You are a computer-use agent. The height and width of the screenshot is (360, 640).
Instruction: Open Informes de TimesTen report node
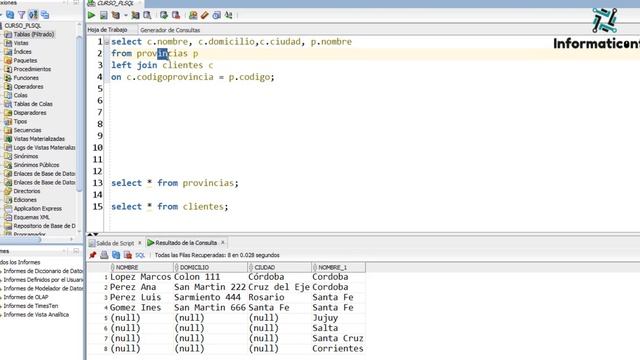tap(31, 306)
